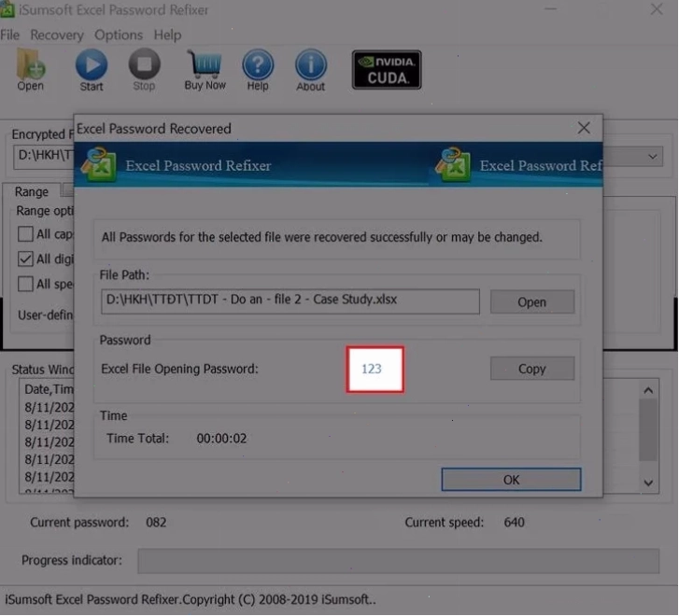The height and width of the screenshot is (616, 679).
Task: Confirm the dialog with OK
Action: click(x=512, y=480)
